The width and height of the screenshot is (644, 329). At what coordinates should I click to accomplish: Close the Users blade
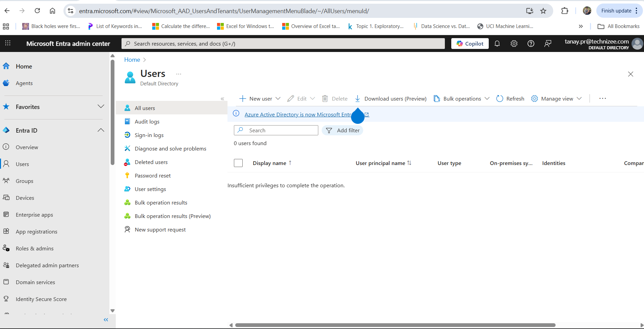(x=630, y=74)
